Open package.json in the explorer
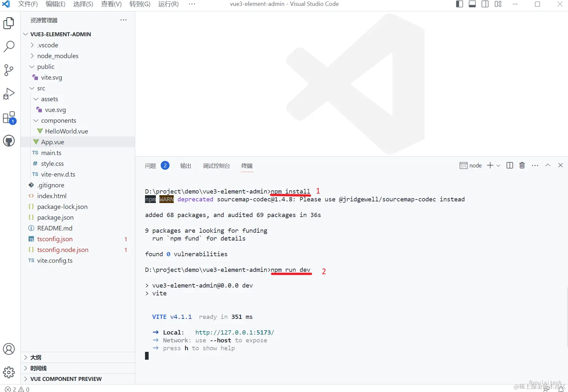Image resolution: width=568 pixels, height=392 pixels. (55, 217)
